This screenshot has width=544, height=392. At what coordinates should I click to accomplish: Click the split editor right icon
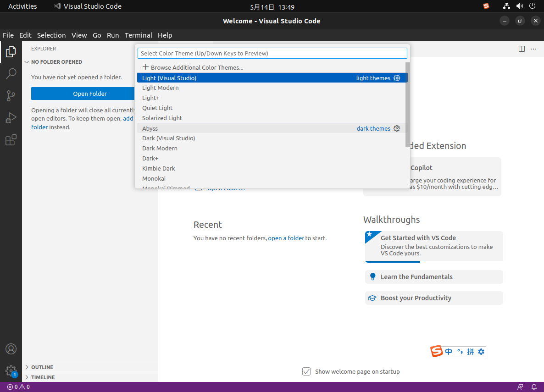click(522, 49)
